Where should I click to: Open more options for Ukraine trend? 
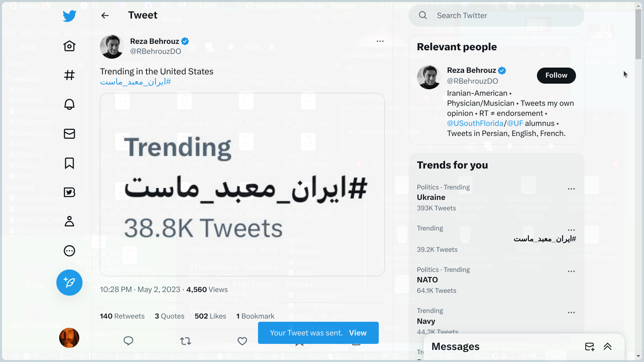[571, 189]
